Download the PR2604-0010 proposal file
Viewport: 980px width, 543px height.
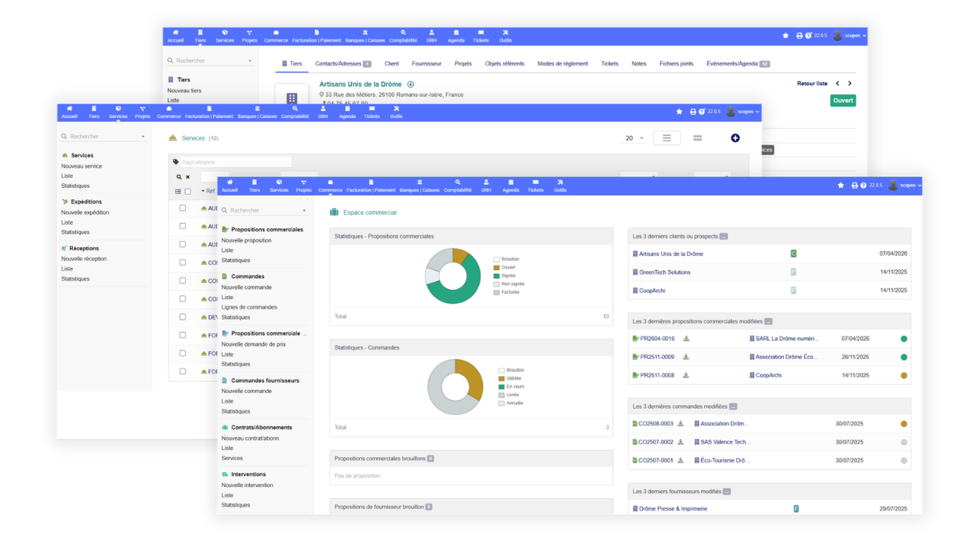click(x=686, y=339)
